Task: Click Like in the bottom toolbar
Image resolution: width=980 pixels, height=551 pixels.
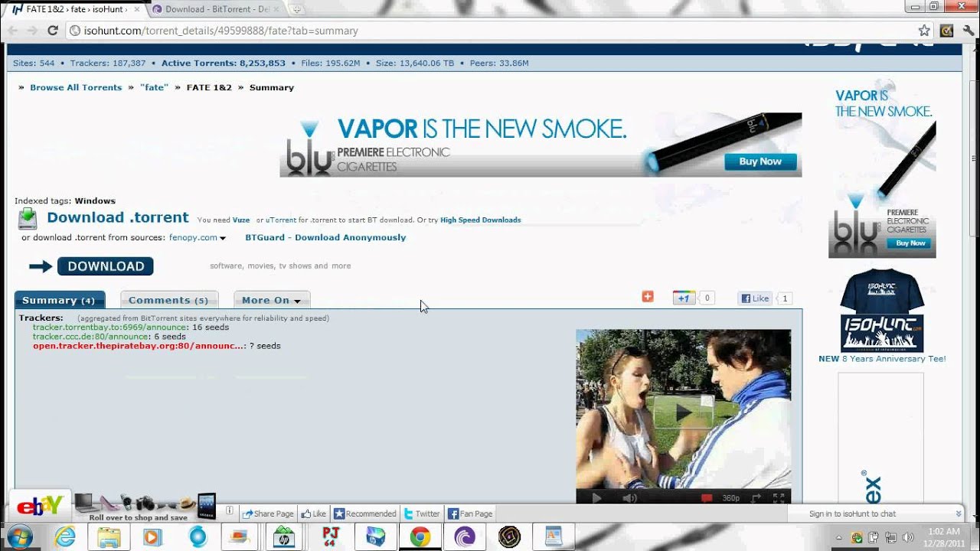Action: pos(314,514)
